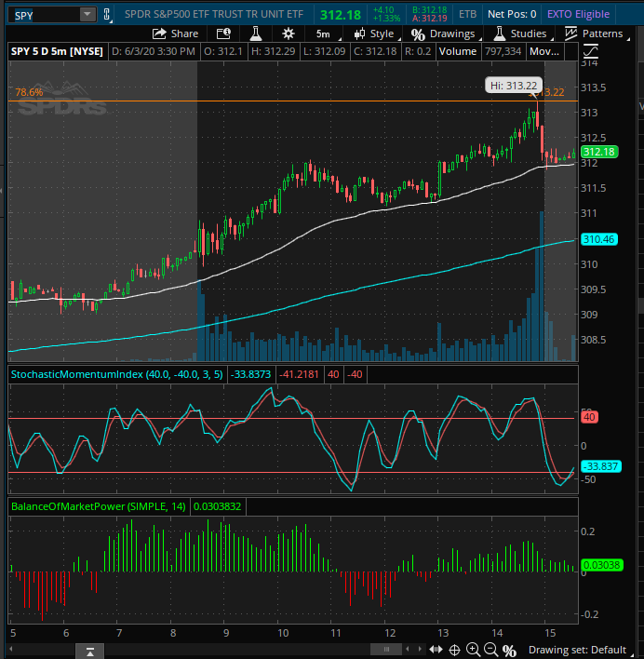
Task: Click the BalanceOfMarketPower study title
Action: (x=99, y=506)
